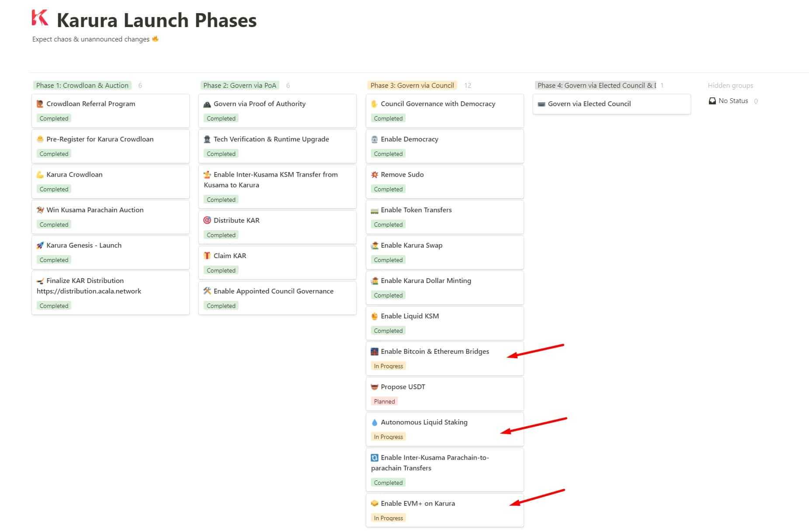The width and height of the screenshot is (809, 532).
Task: Click the In Progress tag on Enable EVM+ card
Action: coord(388,518)
